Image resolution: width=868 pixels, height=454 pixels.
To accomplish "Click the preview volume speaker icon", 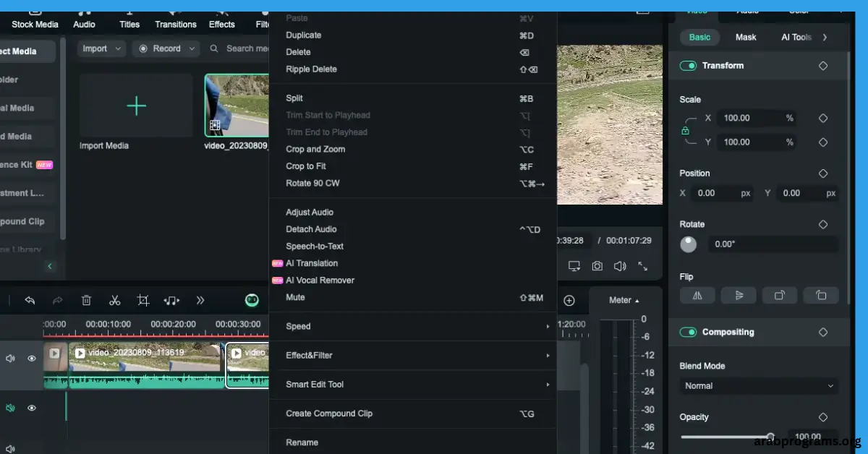I will [x=620, y=266].
